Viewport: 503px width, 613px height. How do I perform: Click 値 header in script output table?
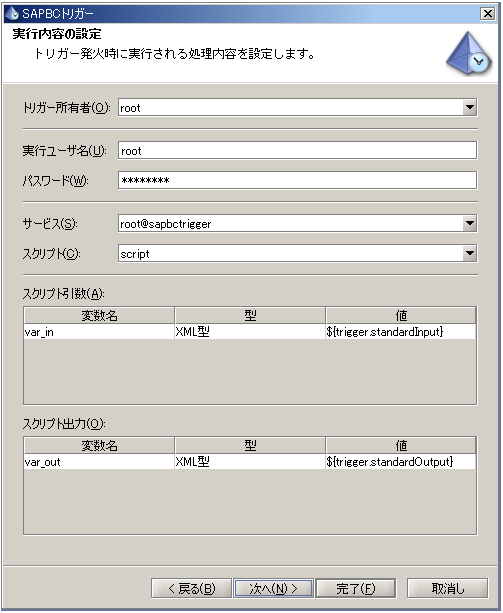click(x=401, y=446)
